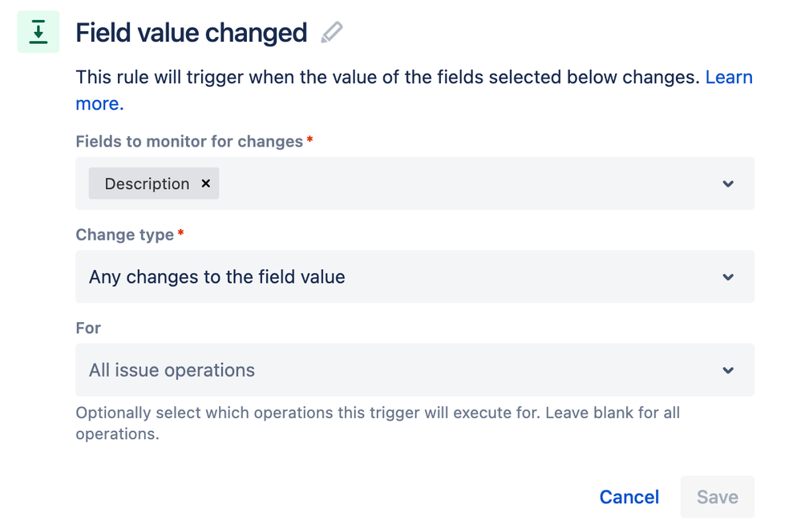Open the 'Any changes to the field value' dropdown
The height and width of the screenshot is (532, 801).
click(415, 276)
